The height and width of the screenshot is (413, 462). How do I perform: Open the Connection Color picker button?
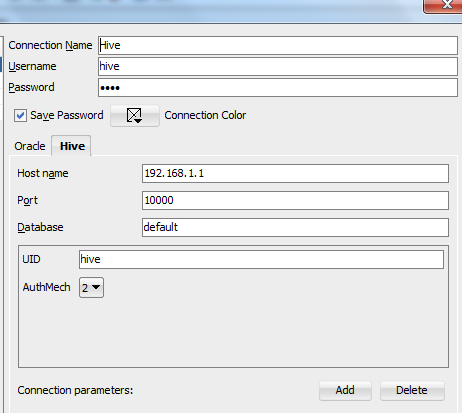[135, 116]
